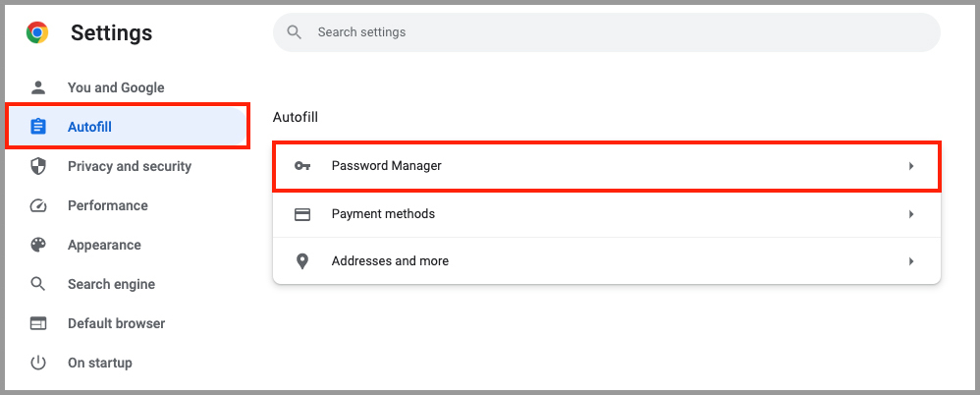Click the Privacy and security shield icon

38,166
